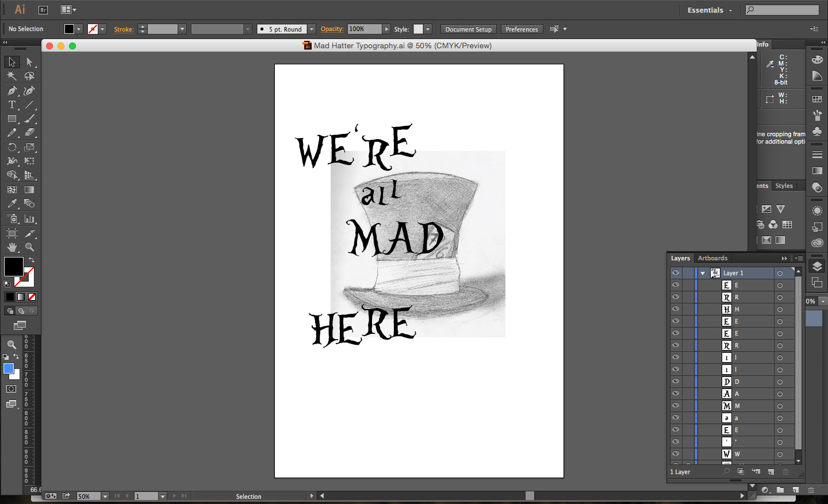Click the Preferences button
Image resolution: width=828 pixels, height=504 pixels.
point(522,29)
